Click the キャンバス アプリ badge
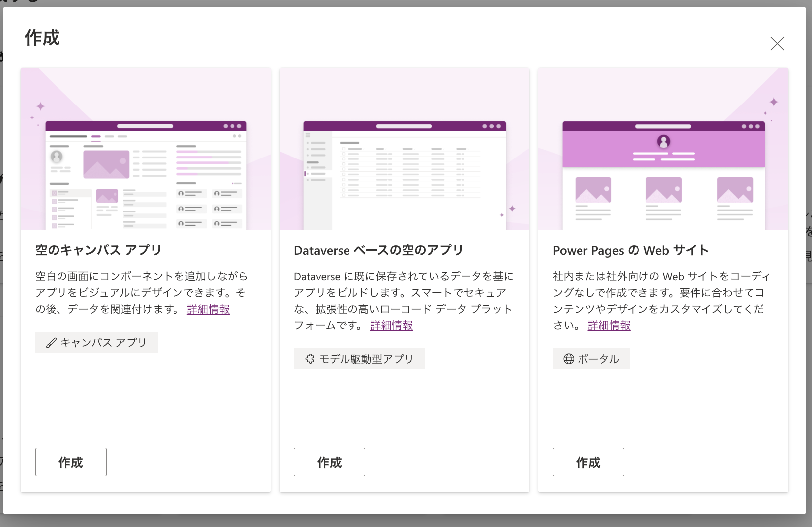812x527 pixels. click(x=96, y=342)
